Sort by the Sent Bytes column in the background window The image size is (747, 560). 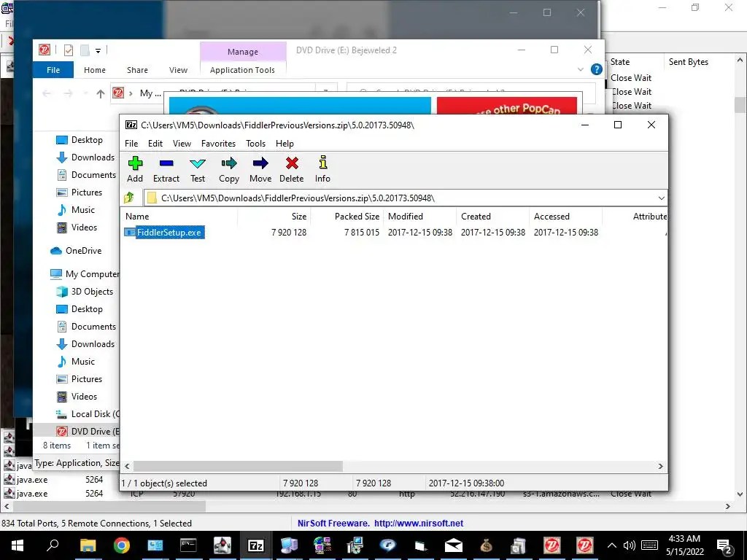689,62
